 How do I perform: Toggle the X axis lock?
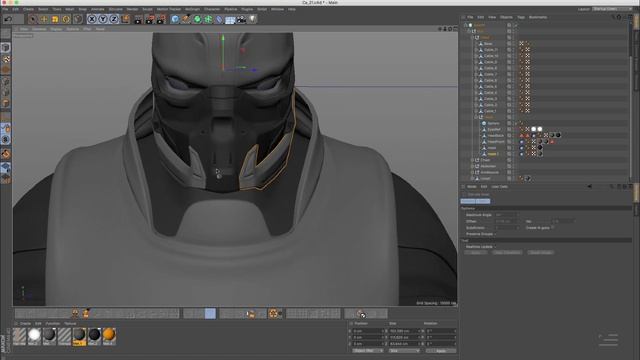pyautogui.click(x=92, y=19)
